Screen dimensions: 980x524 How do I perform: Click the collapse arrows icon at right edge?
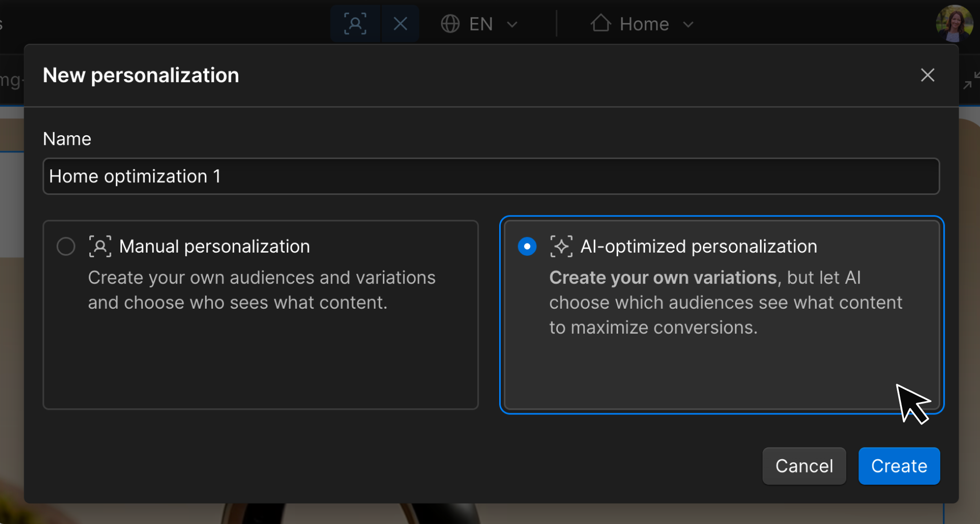pyautogui.click(x=971, y=80)
